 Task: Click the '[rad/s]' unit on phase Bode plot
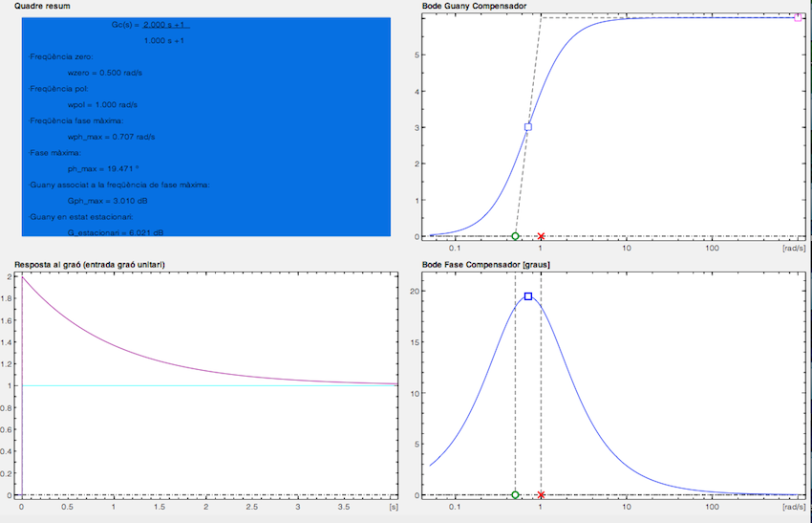click(794, 507)
